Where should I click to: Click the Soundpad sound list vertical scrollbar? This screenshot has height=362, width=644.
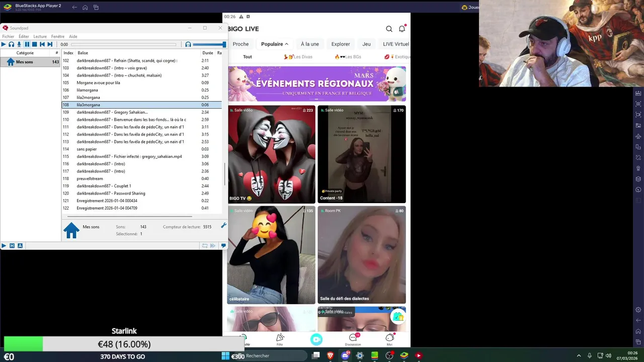(x=224, y=174)
